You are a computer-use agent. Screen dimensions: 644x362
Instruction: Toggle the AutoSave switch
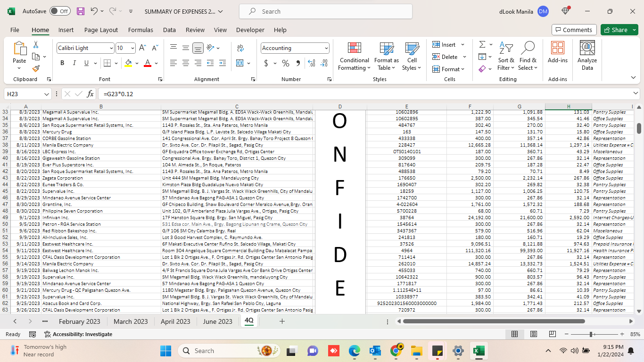[x=60, y=11]
